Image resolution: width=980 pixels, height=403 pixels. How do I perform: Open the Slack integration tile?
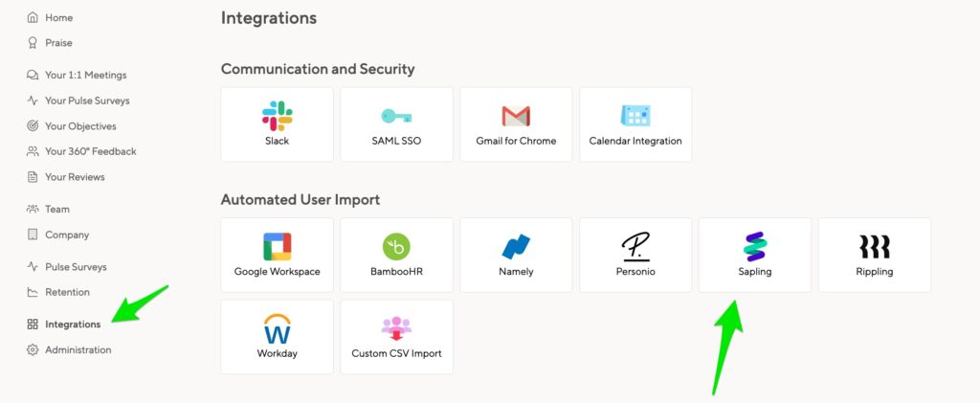coord(277,124)
